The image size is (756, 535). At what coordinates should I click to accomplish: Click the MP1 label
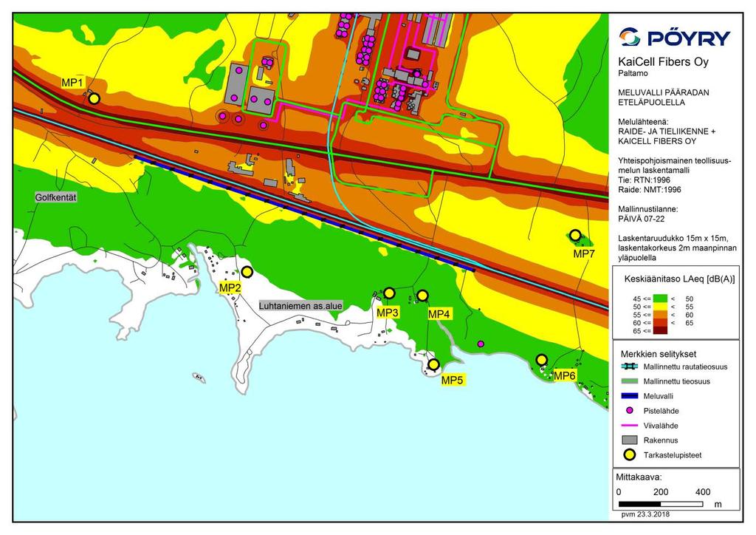[x=73, y=83]
